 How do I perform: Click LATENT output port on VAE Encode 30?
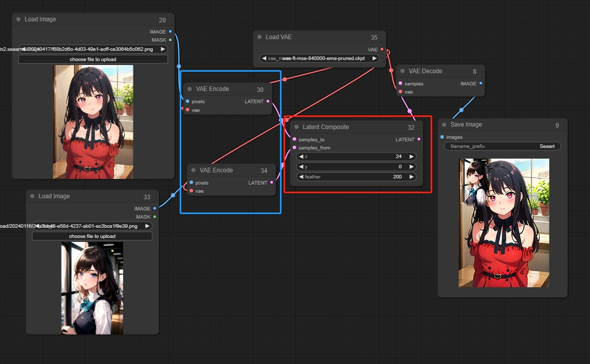[268, 102]
